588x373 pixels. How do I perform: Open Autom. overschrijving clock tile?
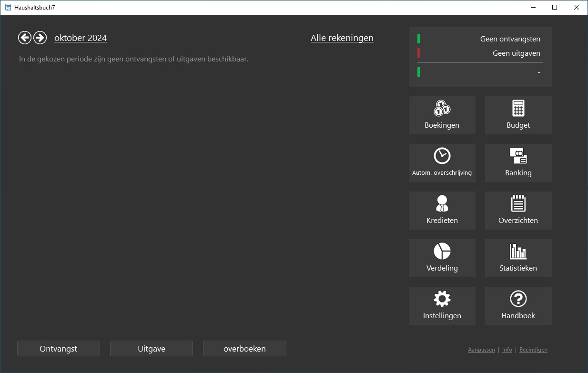[x=442, y=162]
